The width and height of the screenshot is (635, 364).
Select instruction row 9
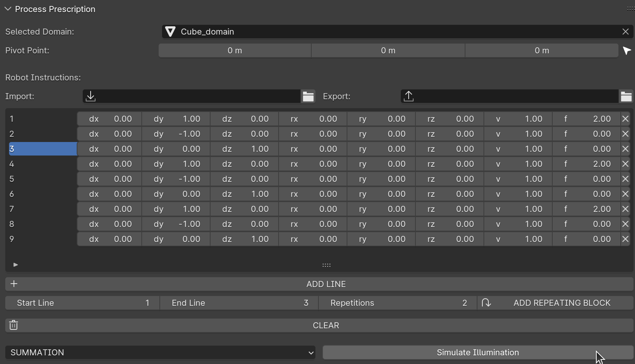click(43, 239)
